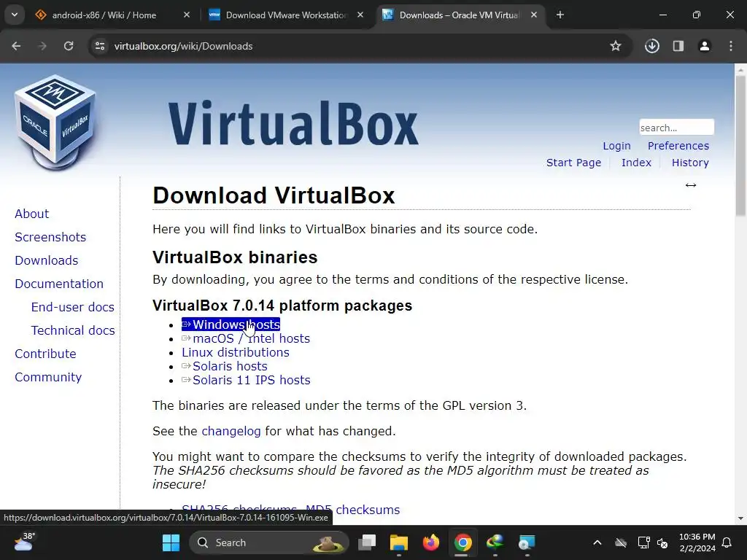Open the Chrome profile icon
Screen dimensions: 747x560
[705, 46]
